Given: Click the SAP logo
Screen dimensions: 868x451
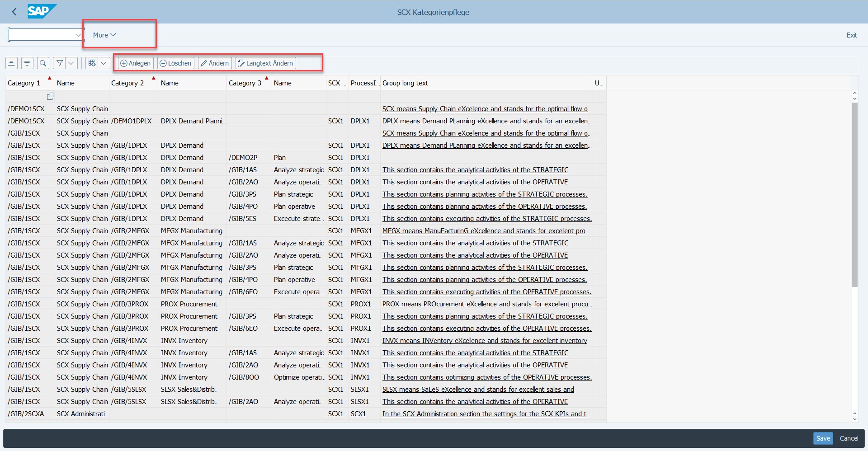Looking at the screenshot, I should click(42, 11).
